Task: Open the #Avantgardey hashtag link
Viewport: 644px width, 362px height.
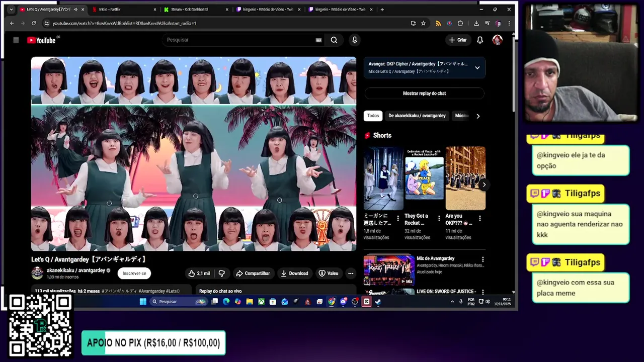Action: point(151,291)
